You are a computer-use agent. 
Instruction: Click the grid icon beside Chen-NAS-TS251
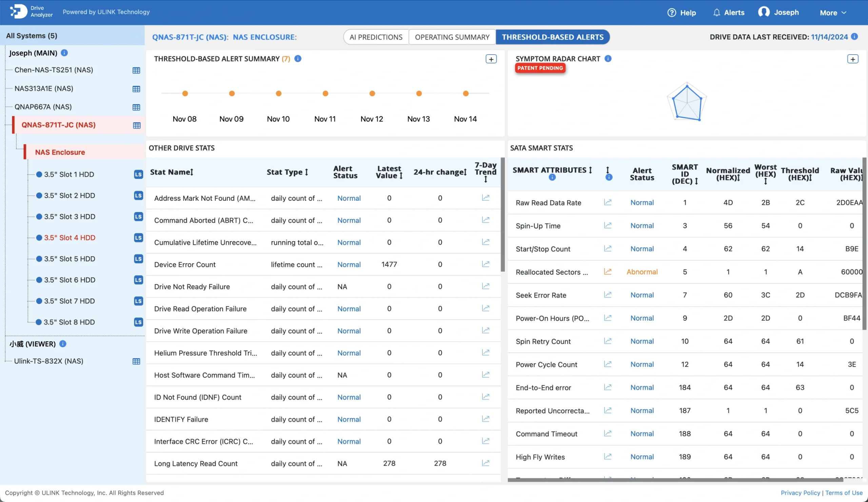pyautogui.click(x=136, y=70)
